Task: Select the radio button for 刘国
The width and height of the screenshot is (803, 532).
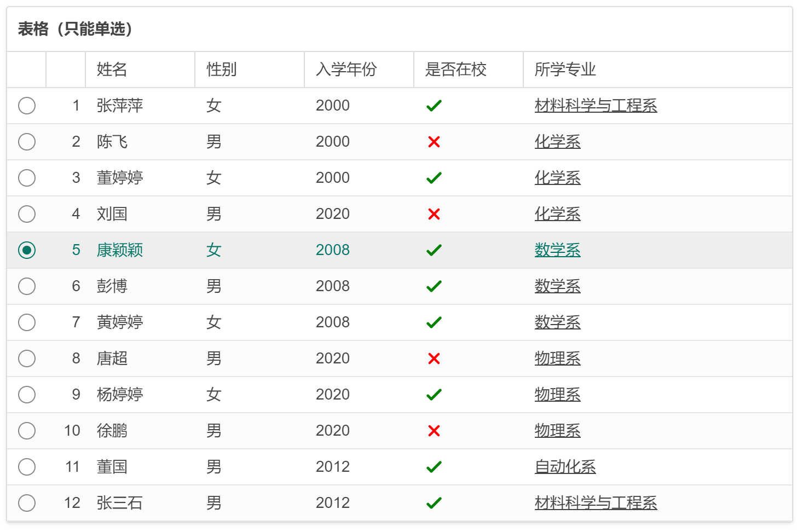Action: pos(27,214)
